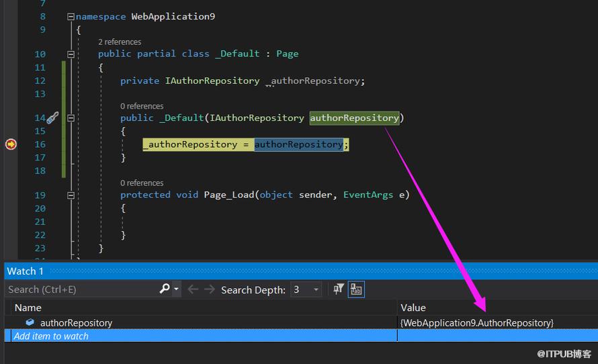The width and height of the screenshot is (598, 364).
Task: Click the selected authorRepository on line 16
Action: click(298, 144)
